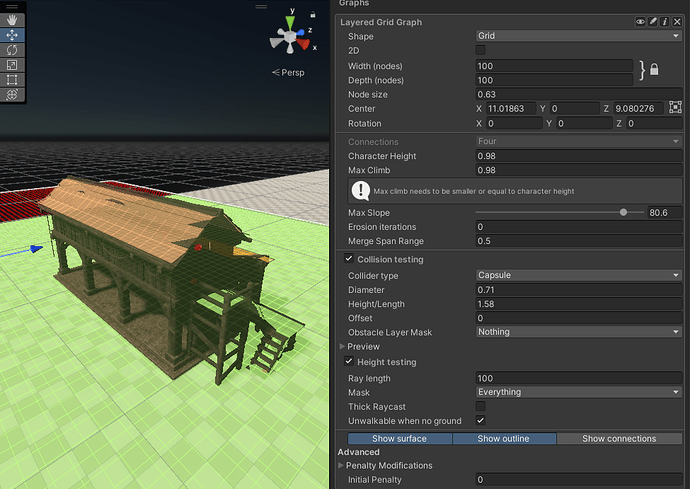Enable Thick Raycast checkbox
This screenshot has height=489, width=690.
coord(481,406)
